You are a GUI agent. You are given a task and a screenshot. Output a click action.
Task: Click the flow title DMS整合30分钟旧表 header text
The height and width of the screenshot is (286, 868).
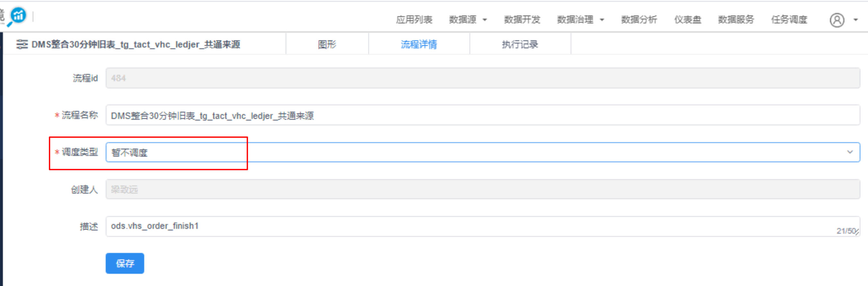click(136, 44)
